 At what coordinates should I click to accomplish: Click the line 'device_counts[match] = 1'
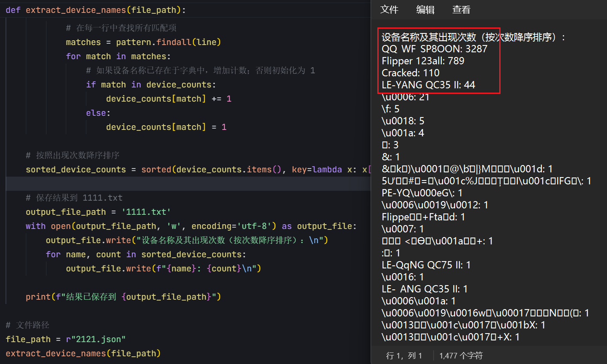click(166, 127)
